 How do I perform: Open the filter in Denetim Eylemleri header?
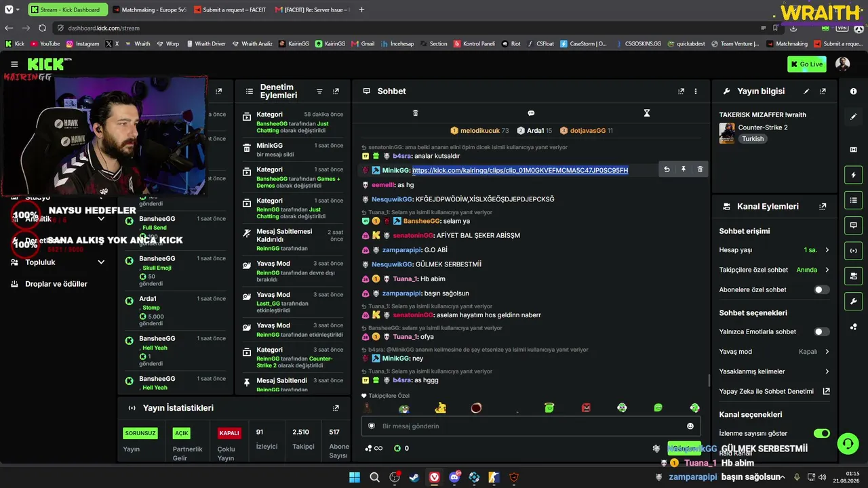click(x=319, y=91)
